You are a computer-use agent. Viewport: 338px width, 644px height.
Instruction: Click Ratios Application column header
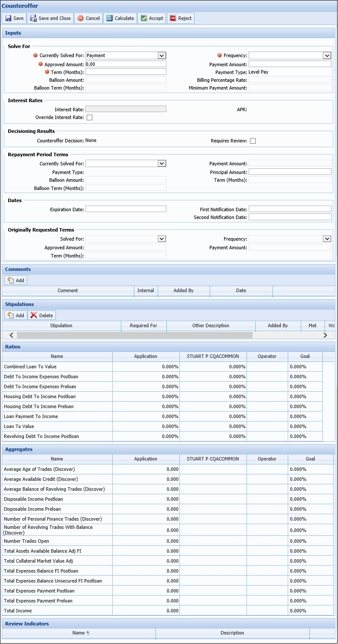[x=146, y=356]
